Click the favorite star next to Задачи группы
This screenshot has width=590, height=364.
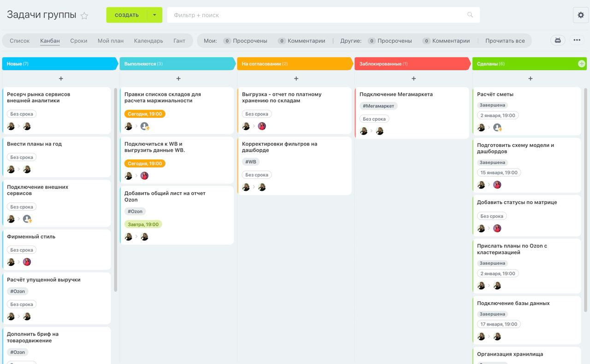[x=84, y=16]
